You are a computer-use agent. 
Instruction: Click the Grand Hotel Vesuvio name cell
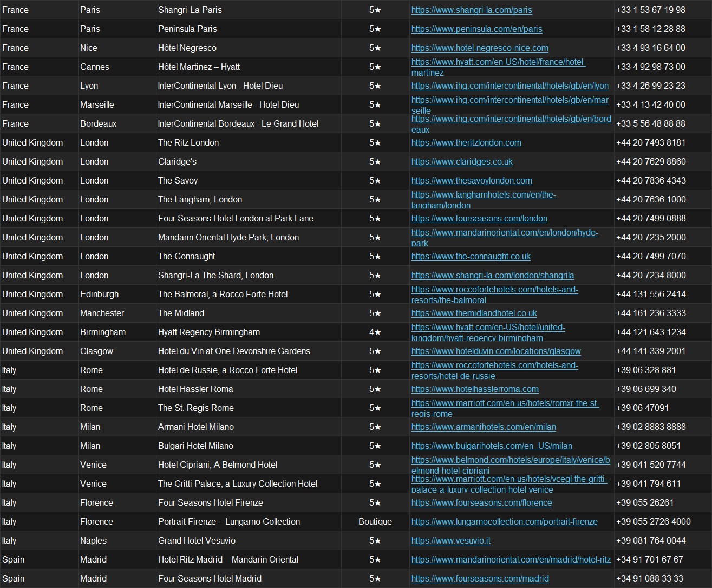(x=249, y=540)
